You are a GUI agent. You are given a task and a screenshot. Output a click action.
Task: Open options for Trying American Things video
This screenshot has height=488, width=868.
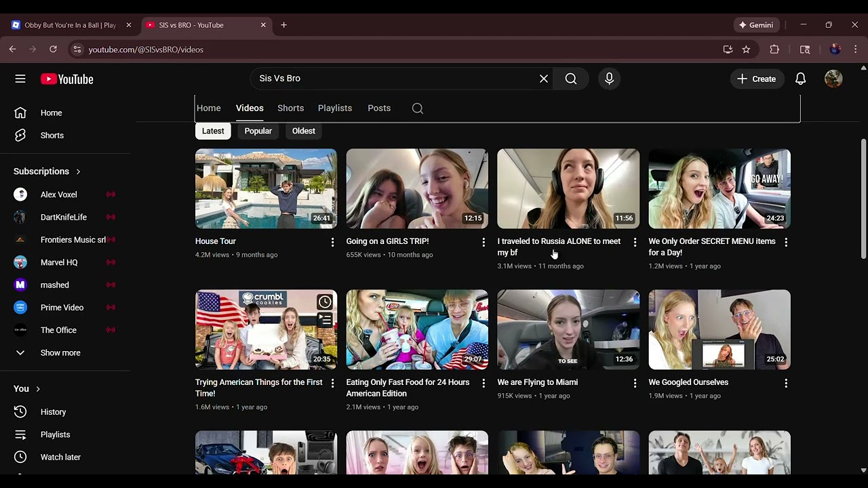pos(332,383)
